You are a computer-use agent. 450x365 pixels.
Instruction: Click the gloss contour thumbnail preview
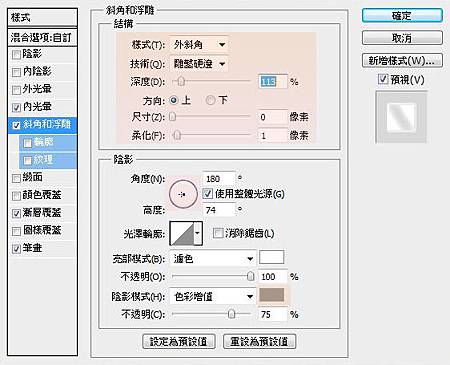(x=182, y=233)
